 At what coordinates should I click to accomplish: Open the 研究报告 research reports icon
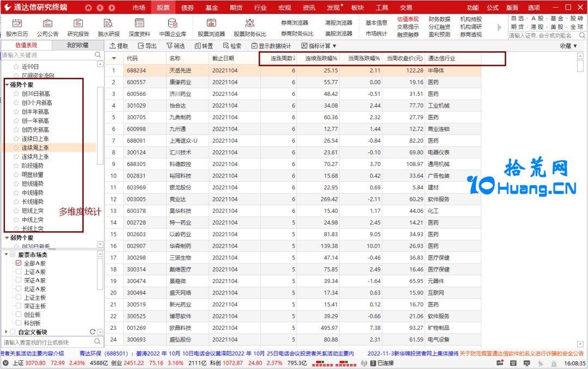(78, 27)
